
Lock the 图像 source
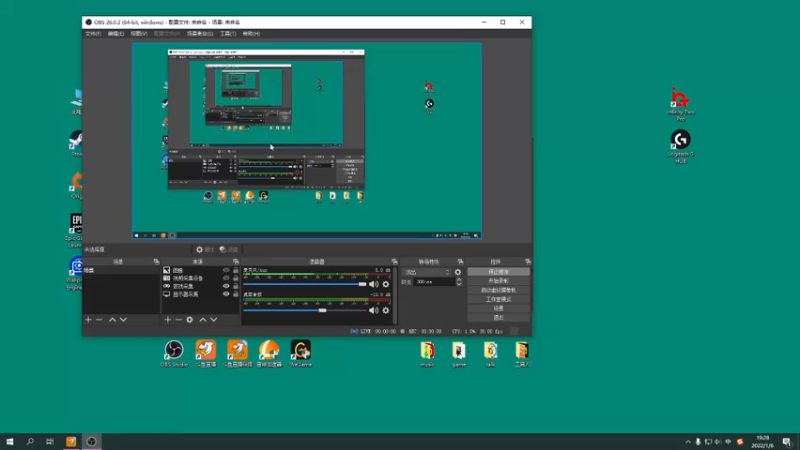click(x=236, y=270)
